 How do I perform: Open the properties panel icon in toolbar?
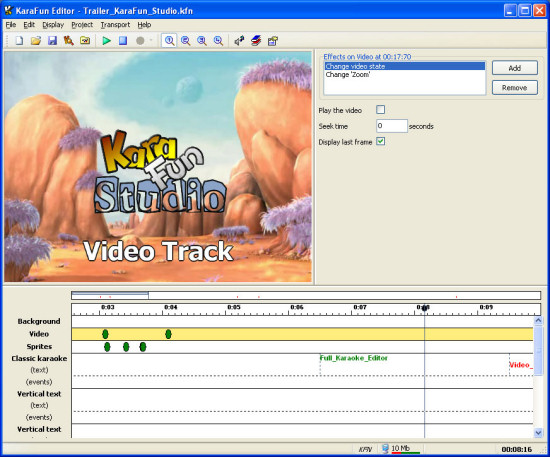(x=273, y=41)
